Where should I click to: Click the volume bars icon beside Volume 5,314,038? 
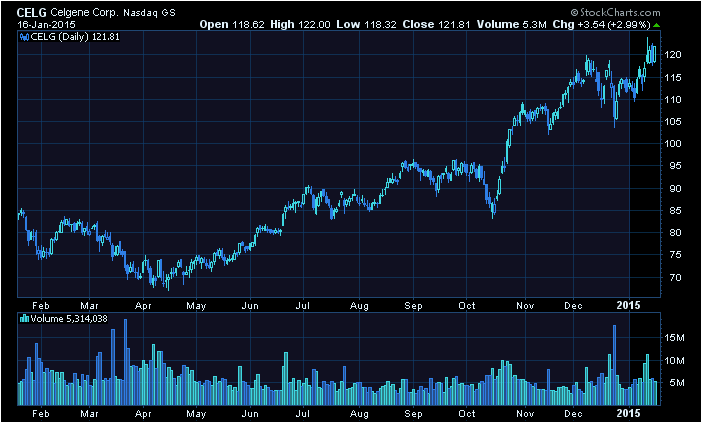coord(25,319)
